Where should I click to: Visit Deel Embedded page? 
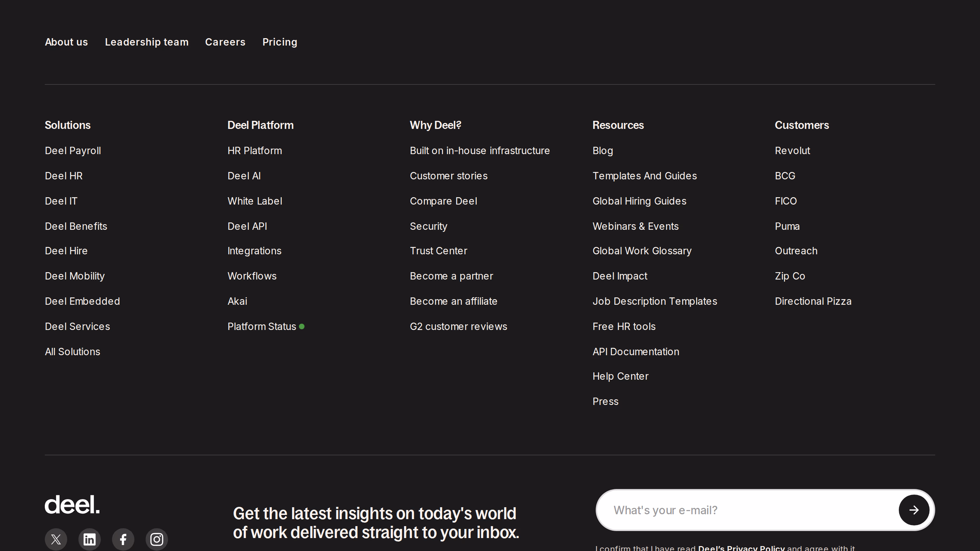[x=82, y=301]
